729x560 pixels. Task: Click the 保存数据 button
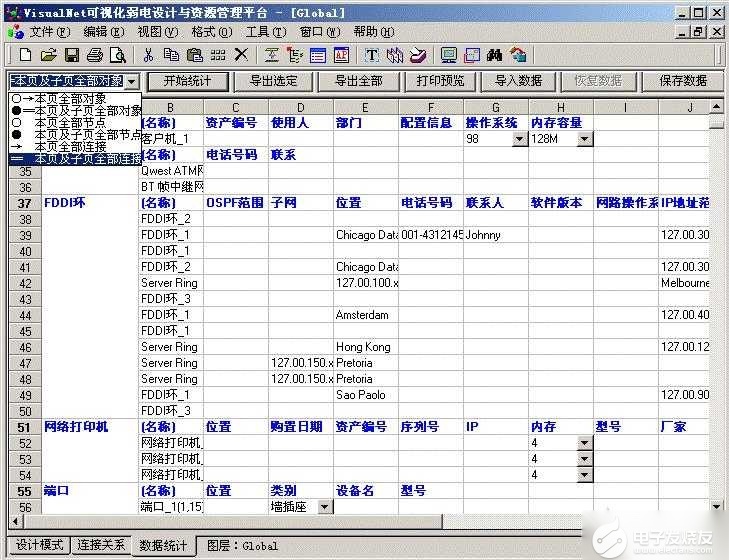pyautogui.click(x=683, y=81)
